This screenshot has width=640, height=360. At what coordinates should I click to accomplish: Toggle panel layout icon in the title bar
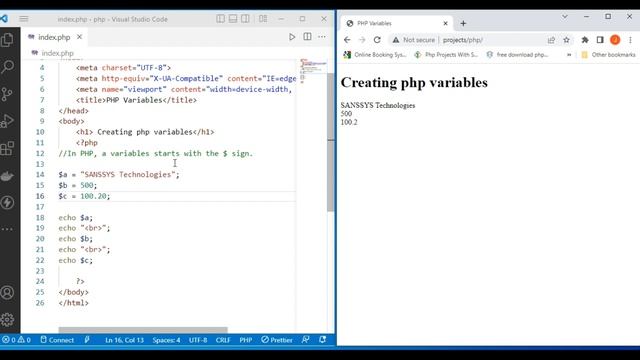pos(233,19)
